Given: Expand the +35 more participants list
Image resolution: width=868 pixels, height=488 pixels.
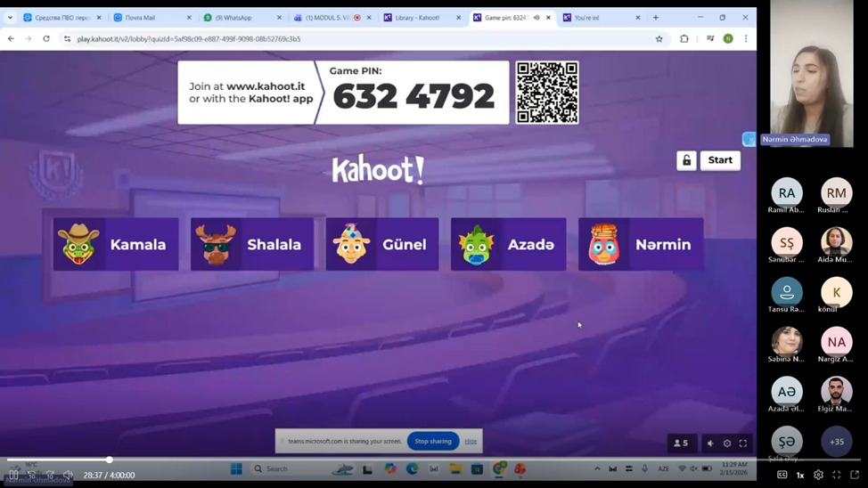Looking at the screenshot, I should tap(836, 442).
